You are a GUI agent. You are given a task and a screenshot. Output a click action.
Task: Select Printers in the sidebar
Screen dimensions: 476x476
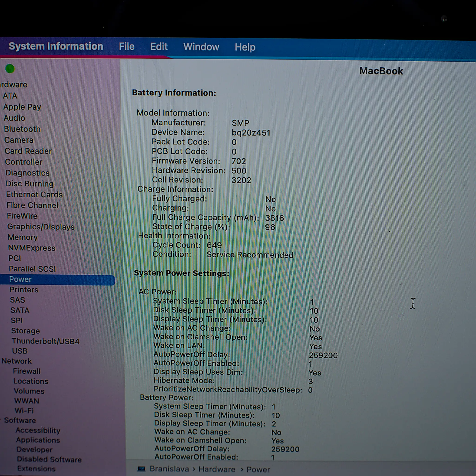tap(24, 290)
